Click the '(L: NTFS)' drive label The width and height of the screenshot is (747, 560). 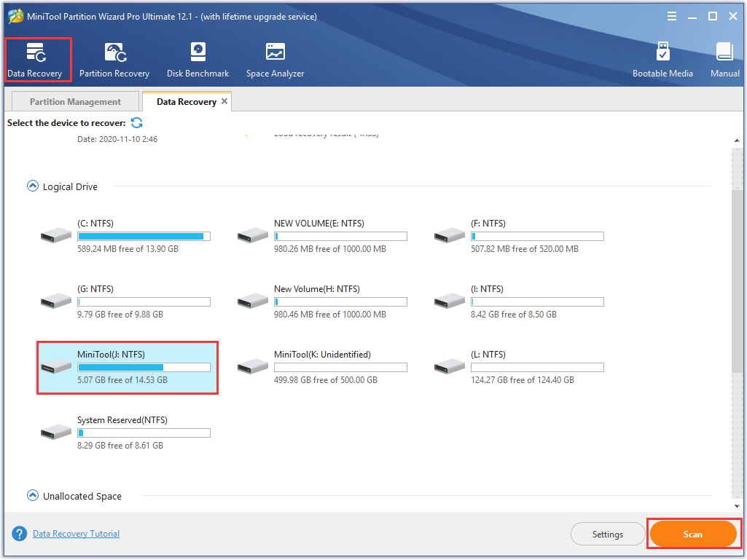pyautogui.click(x=488, y=355)
